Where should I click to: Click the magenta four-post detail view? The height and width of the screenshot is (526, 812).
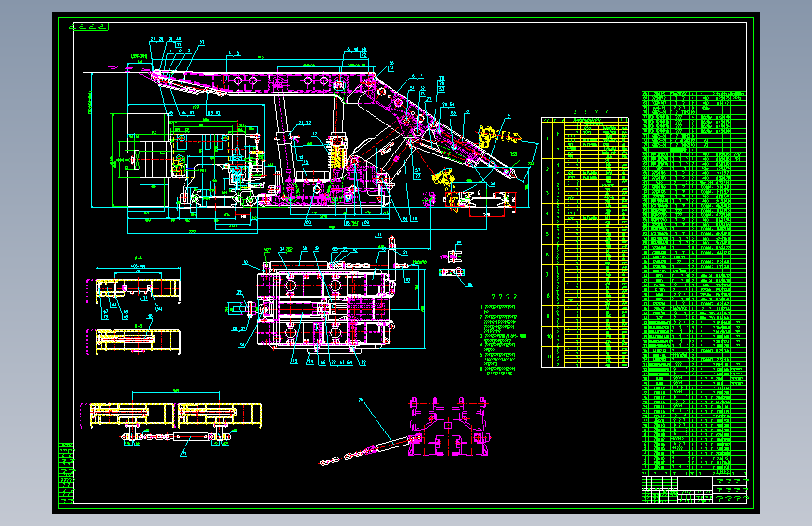click(449, 426)
